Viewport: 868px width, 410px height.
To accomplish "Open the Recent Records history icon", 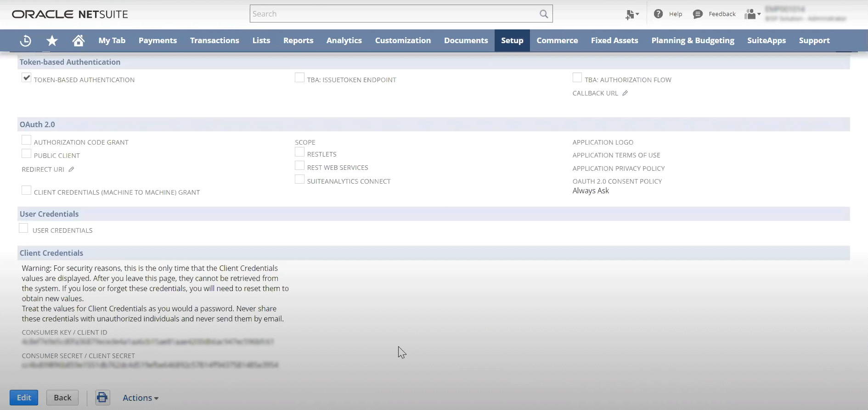I will pos(26,40).
